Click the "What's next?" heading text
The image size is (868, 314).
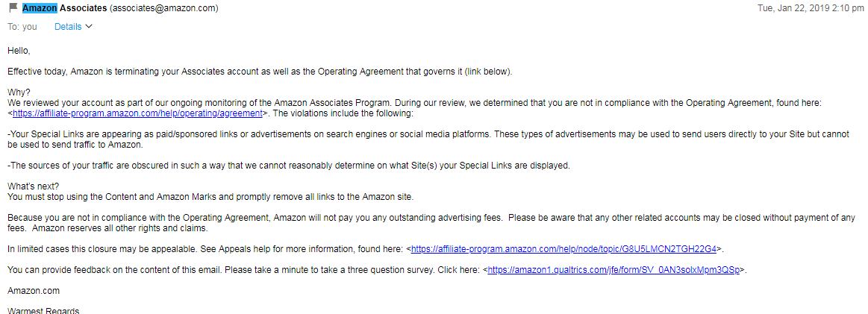click(x=34, y=186)
